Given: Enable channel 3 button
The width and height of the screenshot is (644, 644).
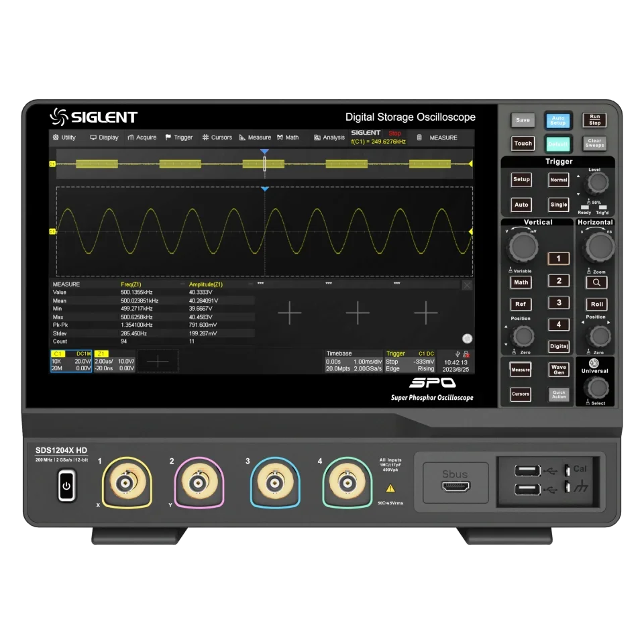Looking at the screenshot, I should click(x=559, y=303).
